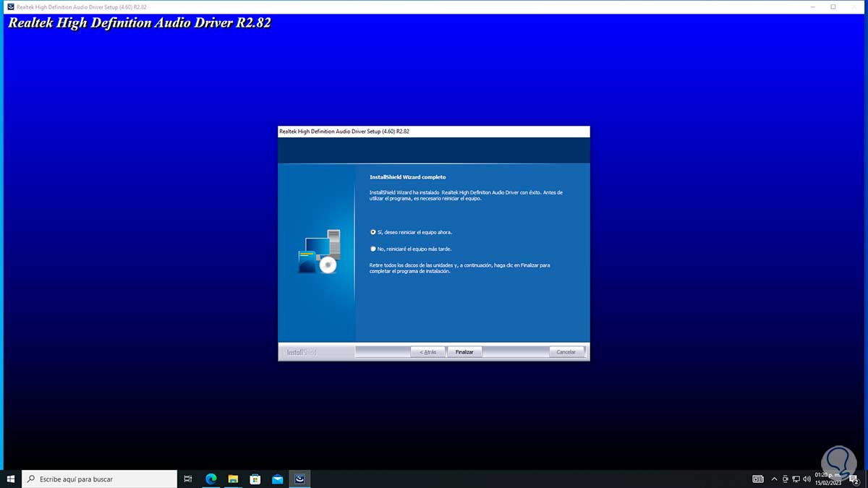
Task: Click the 'Realtek High Definition Audio Driver R2.82' banner text
Action: [139, 22]
